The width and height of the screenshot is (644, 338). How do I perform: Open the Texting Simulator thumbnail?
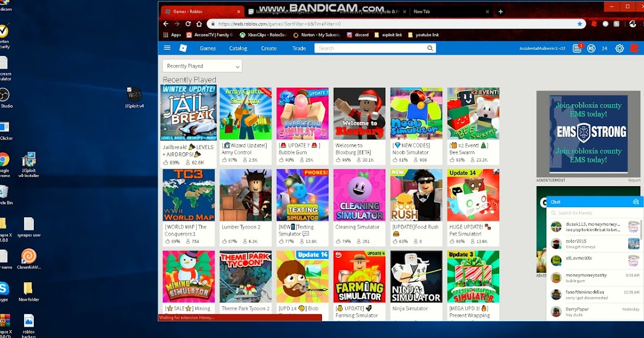(303, 195)
